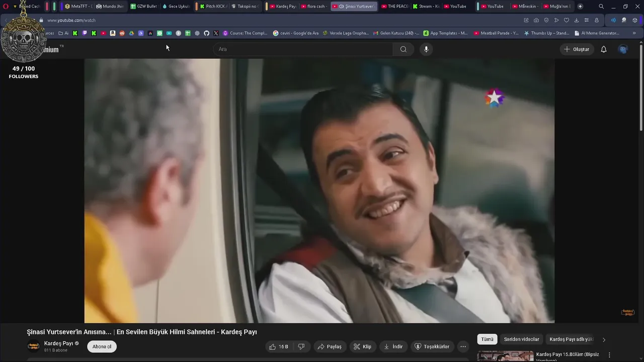Switch to the GZW Bullet tab
644x362 pixels.
coord(143,7)
